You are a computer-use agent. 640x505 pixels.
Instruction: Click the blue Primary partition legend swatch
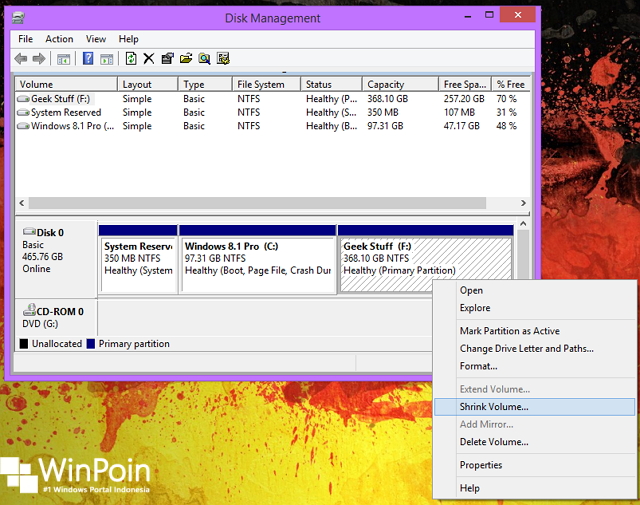[x=91, y=344]
